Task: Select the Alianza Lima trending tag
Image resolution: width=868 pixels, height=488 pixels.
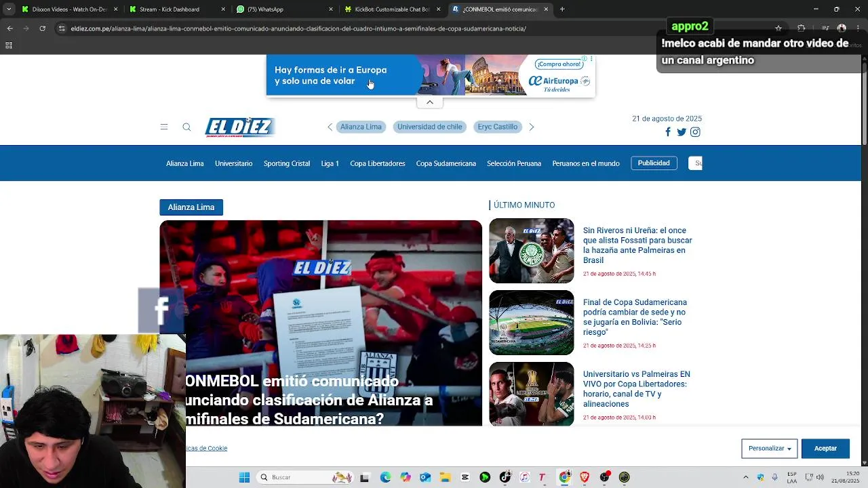Action: pos(361,127)
